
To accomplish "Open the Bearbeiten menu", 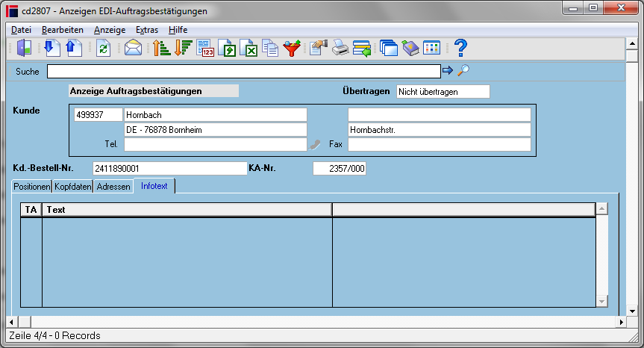I will [63, 30].
